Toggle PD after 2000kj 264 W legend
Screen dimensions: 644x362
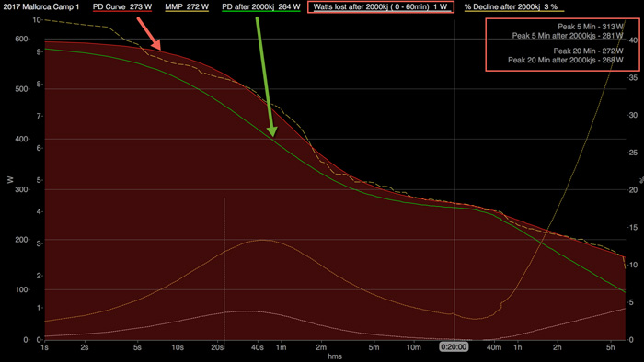(x=260, y=7)
